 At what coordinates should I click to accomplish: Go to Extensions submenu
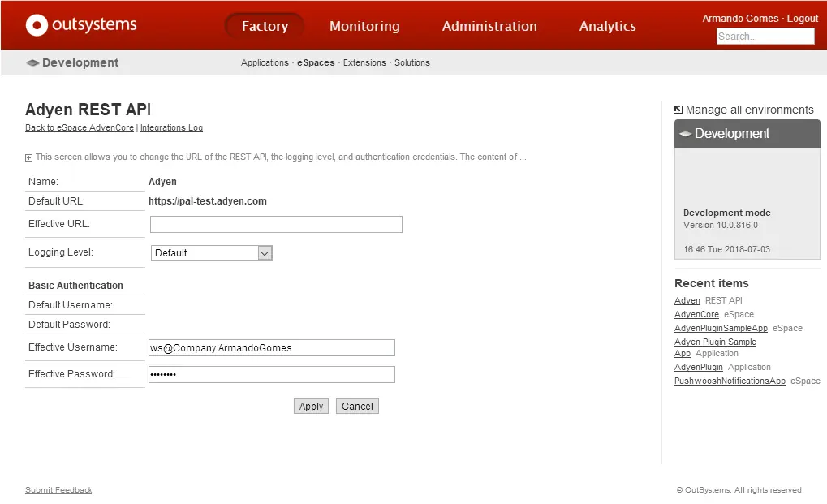(x=364, y=62)
